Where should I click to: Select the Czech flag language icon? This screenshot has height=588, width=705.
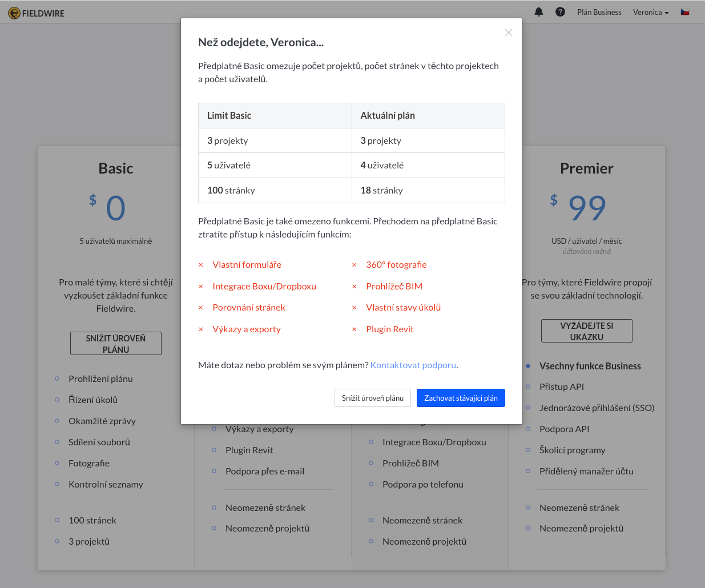click(x=685, y=12)
